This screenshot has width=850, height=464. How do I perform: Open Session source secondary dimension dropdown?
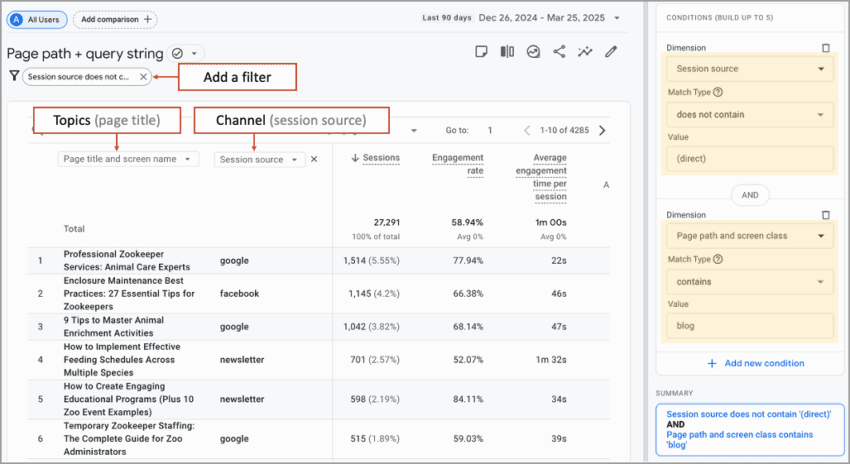(260, 159)
